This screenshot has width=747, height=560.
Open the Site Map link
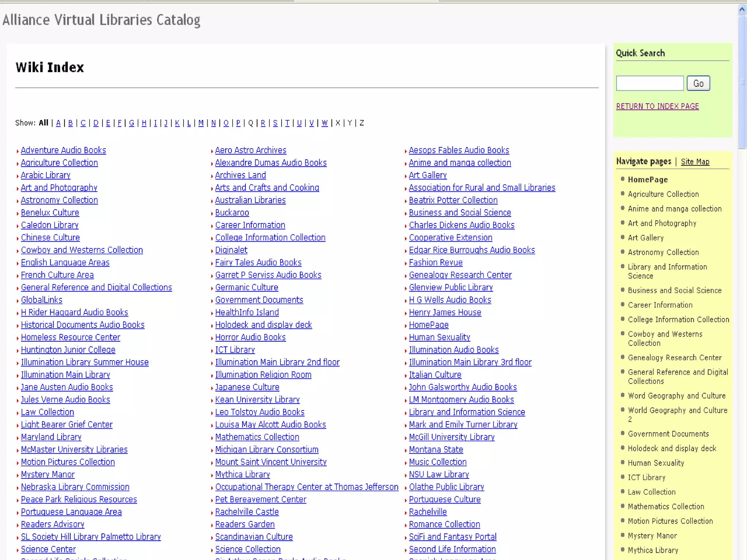pyautogui.click(x=695, y=162)
